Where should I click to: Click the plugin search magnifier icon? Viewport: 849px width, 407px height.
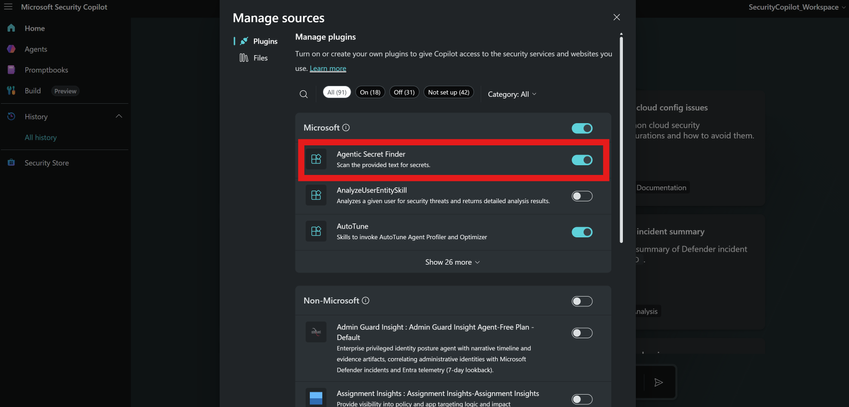pos(304,94)
